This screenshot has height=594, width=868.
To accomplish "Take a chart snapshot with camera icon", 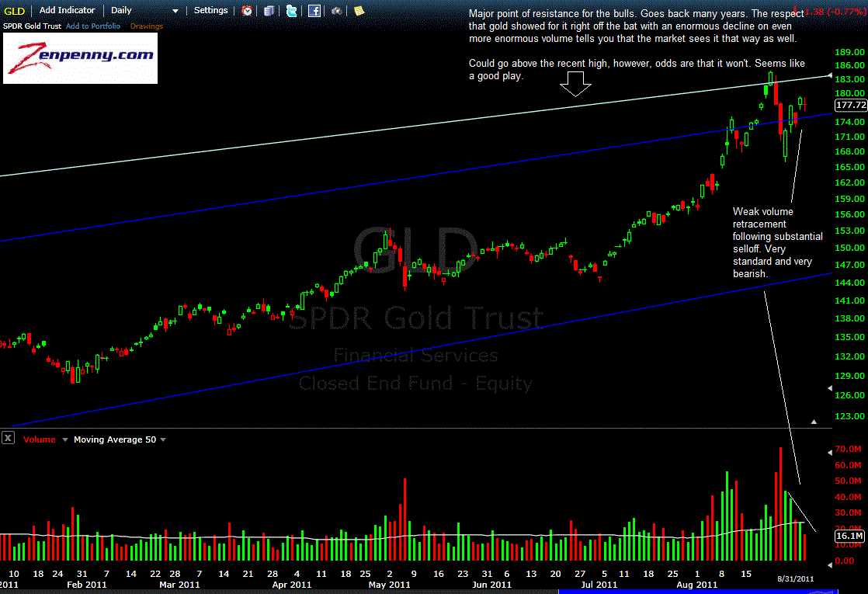I will 336,11.
